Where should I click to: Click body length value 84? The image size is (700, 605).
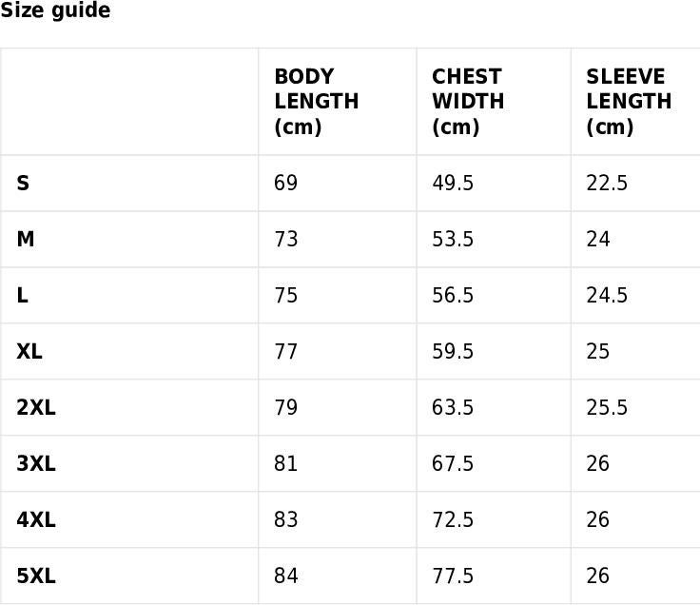click(285, 576)
